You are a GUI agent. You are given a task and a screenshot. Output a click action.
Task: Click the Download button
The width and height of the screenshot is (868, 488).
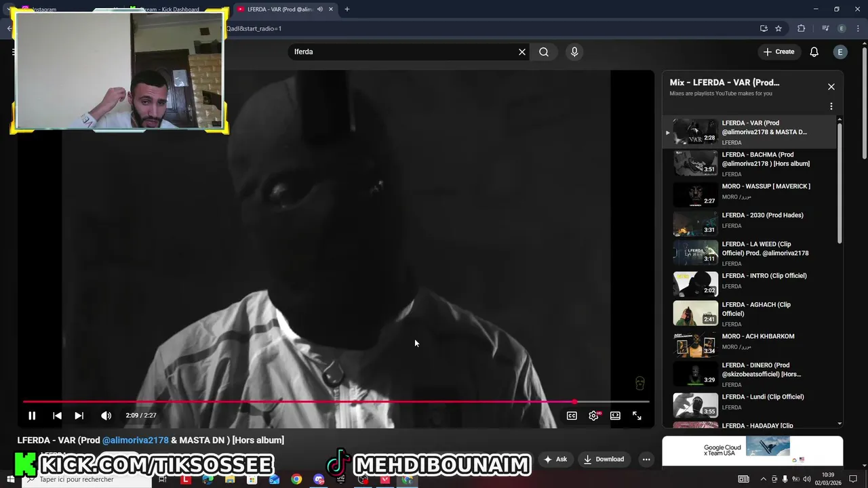tap(604, 459)
